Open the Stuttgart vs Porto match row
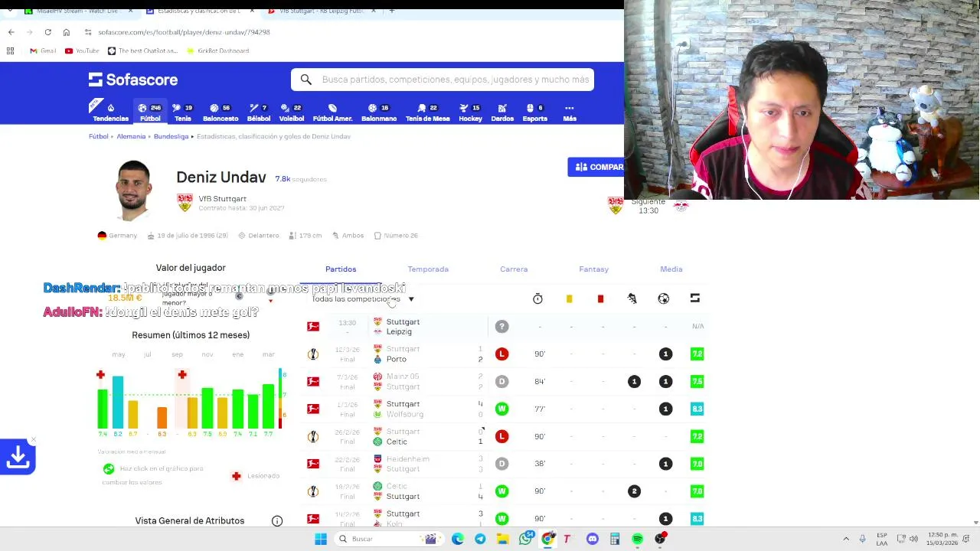980x551 pixels. click(505, 354)
